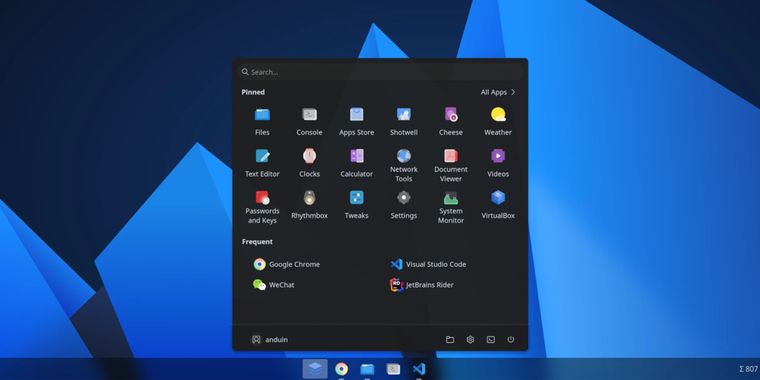Click the folder icon in menu footer

pos(450,340)
